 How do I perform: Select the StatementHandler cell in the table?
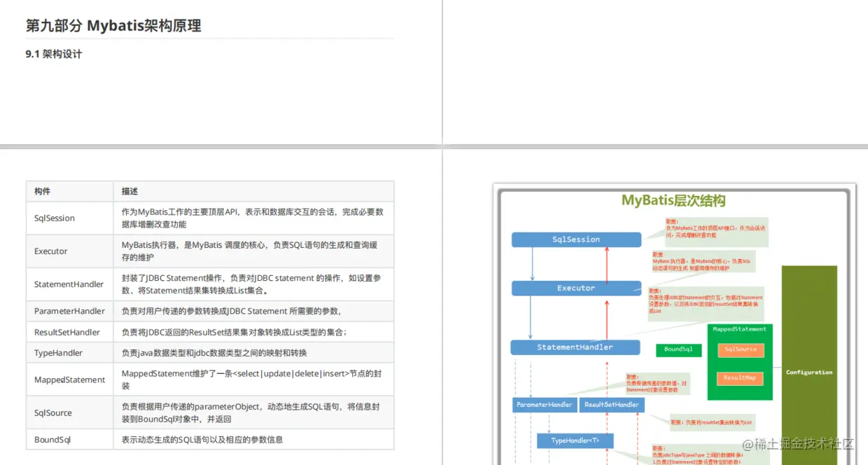pyautogui.click(x=69, y=284)
